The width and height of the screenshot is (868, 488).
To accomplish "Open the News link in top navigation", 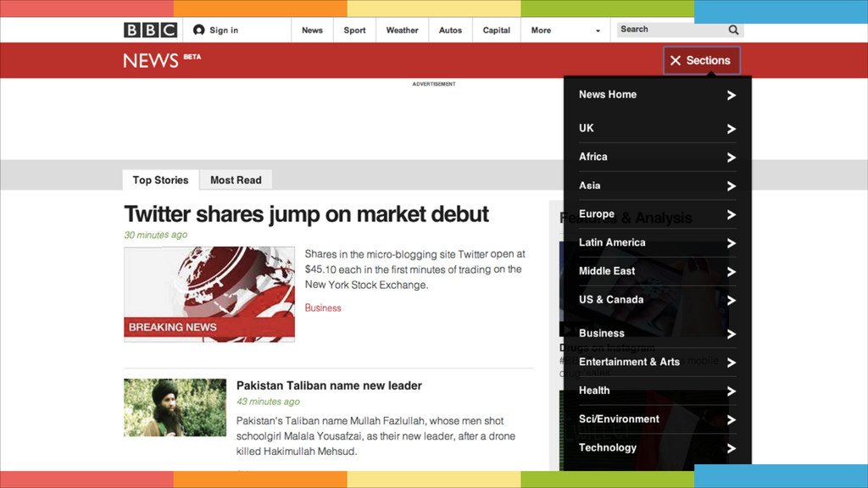I will pos(312,30).
